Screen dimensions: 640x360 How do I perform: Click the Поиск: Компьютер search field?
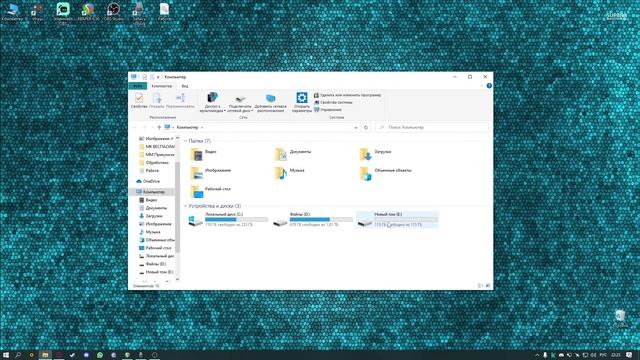pos(432,127)
